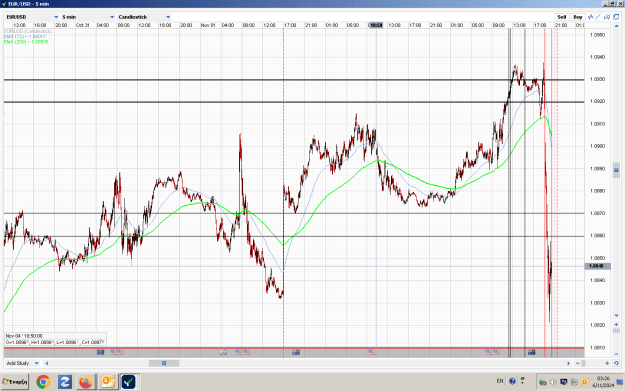Click the blue help question mark icon
The width and height of the screenshot is (625, 391).
pyautogui.click(x=512, y=381)
